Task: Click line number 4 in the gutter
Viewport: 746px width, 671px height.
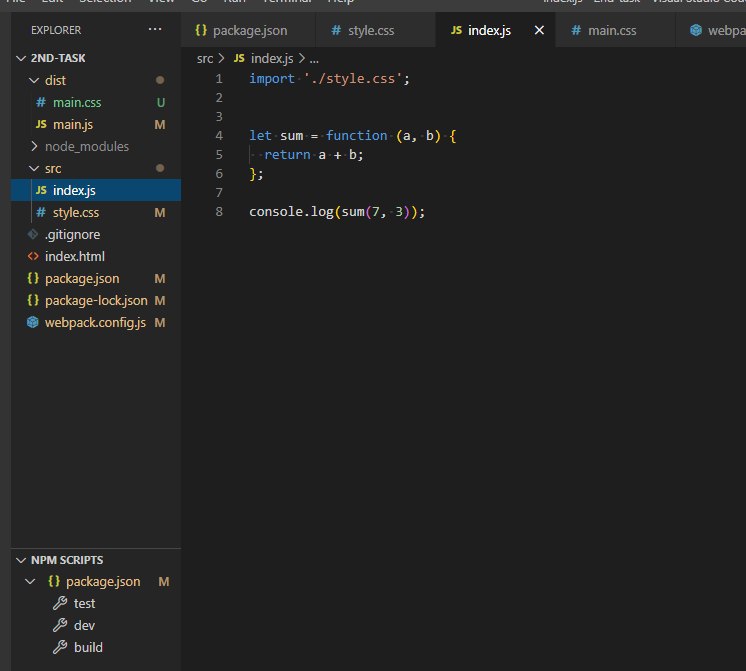Action: tap(219, 136)
